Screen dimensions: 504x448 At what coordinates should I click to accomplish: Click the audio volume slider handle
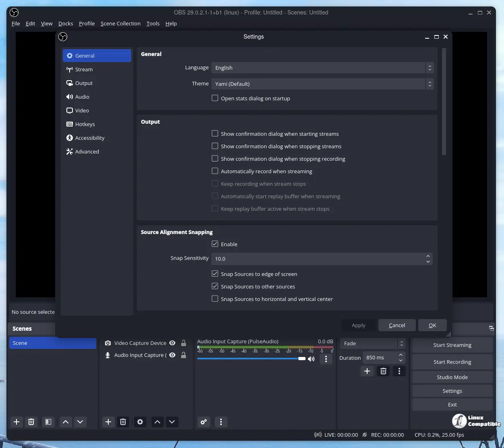pos(302,359)
